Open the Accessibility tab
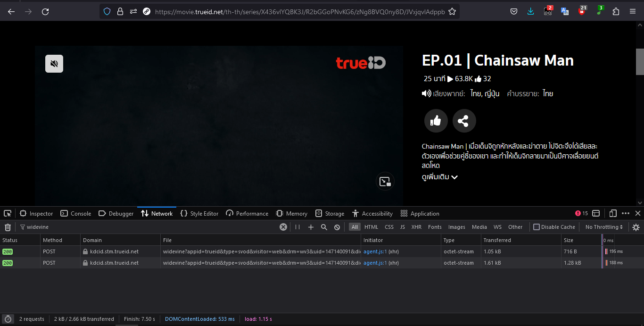 tap(372, 214)
